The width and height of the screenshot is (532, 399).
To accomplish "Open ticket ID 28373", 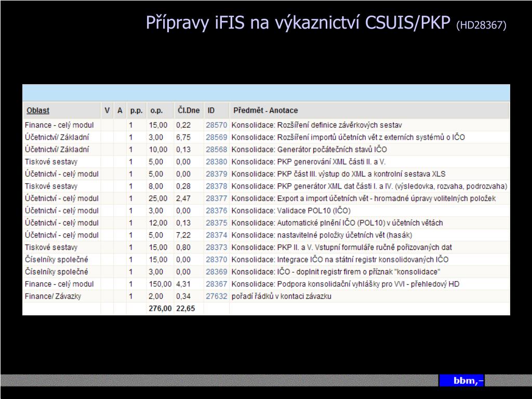I will (x=216, y=247).
